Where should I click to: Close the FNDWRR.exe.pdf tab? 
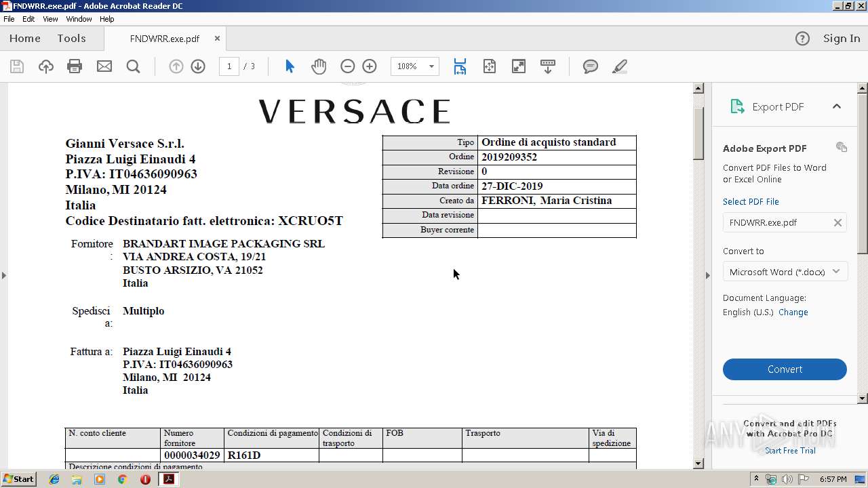coord(217,39)
